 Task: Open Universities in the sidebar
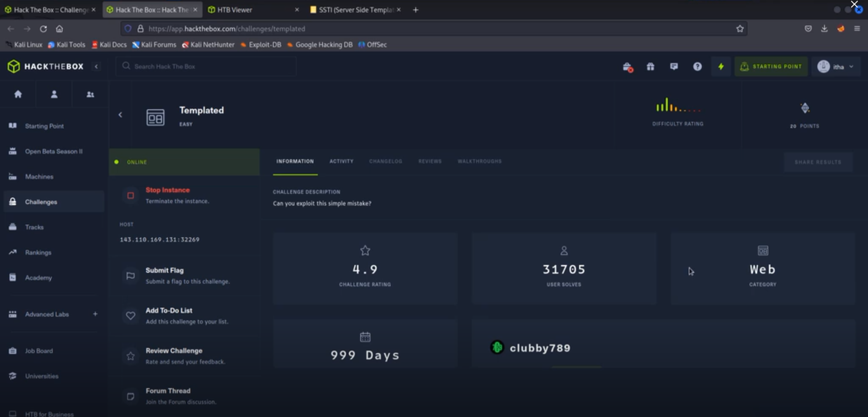tap(53, 376)
